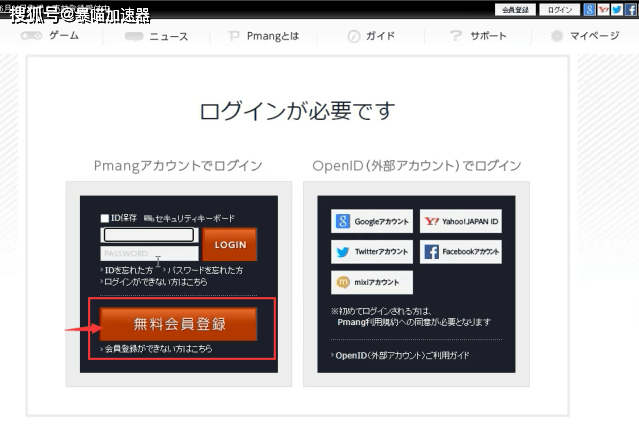639x425 pixels.
Task: Open the IDを忘れた方 link
Action: click(127, 270)
